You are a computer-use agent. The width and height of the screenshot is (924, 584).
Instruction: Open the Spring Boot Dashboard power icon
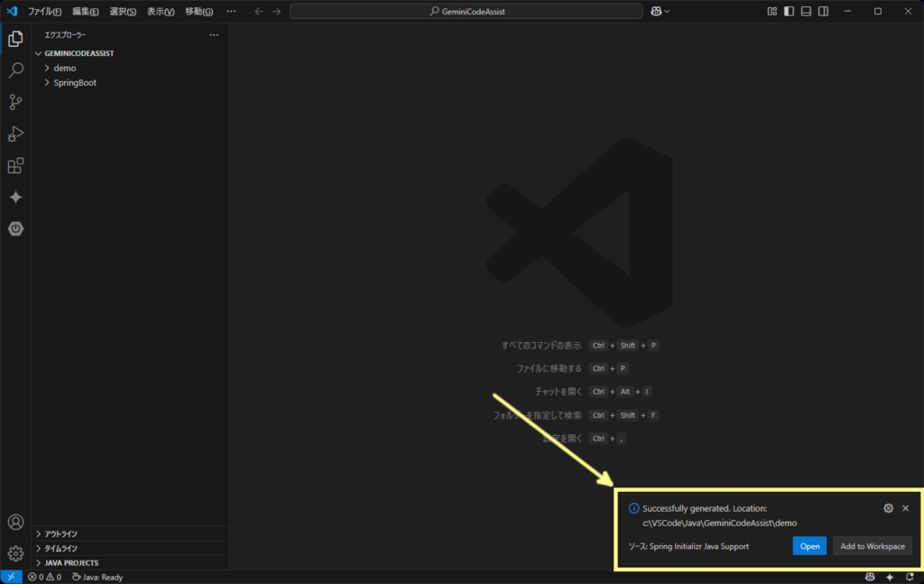tap(16, 228)
